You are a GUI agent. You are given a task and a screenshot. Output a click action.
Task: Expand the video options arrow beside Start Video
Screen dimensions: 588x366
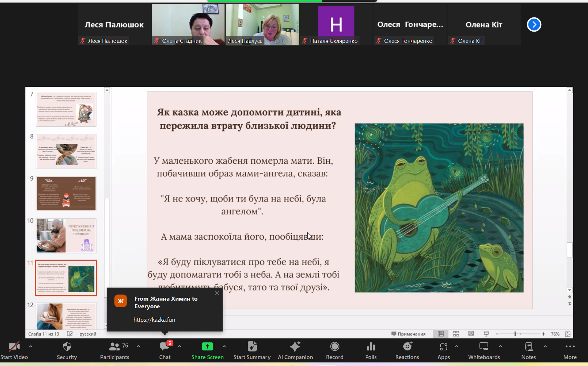31,346
